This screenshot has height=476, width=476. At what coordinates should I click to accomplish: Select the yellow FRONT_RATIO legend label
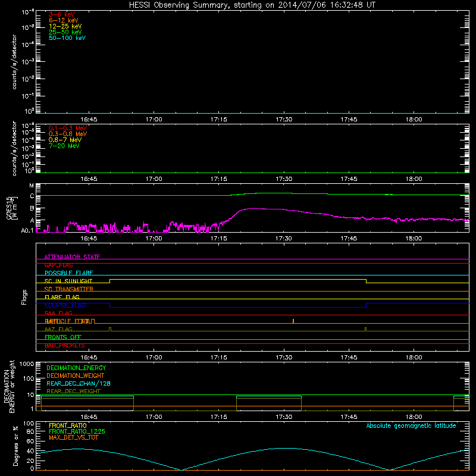[68, 425]
